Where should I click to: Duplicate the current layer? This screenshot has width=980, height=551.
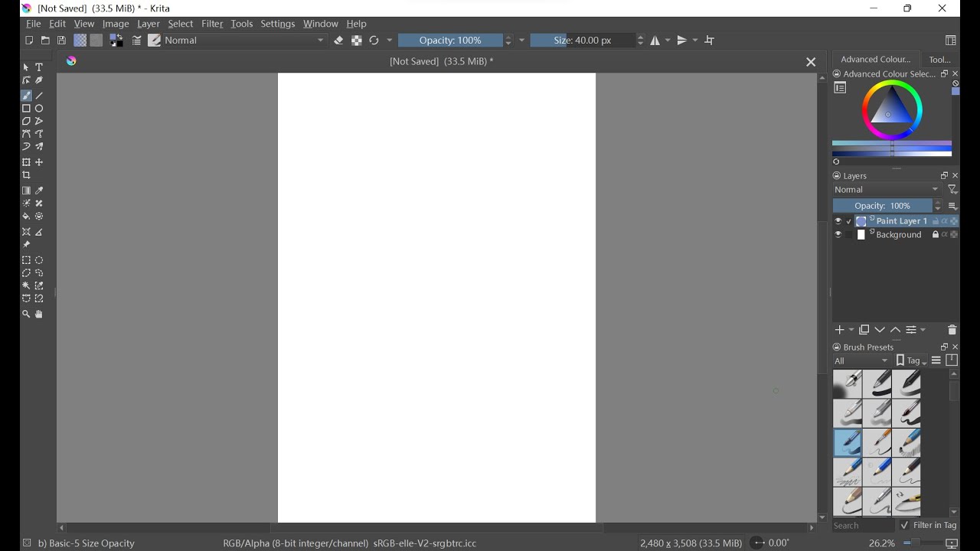pyautogui.click(x=864, y=330)
